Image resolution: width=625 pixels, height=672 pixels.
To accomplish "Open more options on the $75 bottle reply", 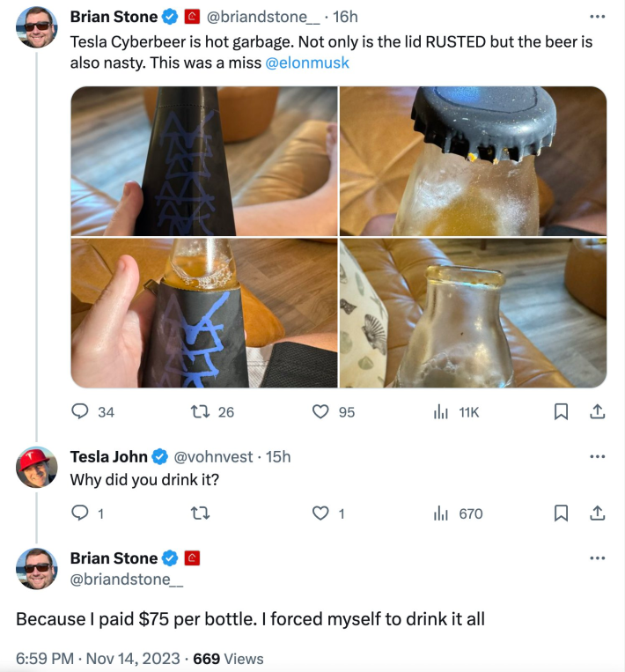I will [597, 558].
